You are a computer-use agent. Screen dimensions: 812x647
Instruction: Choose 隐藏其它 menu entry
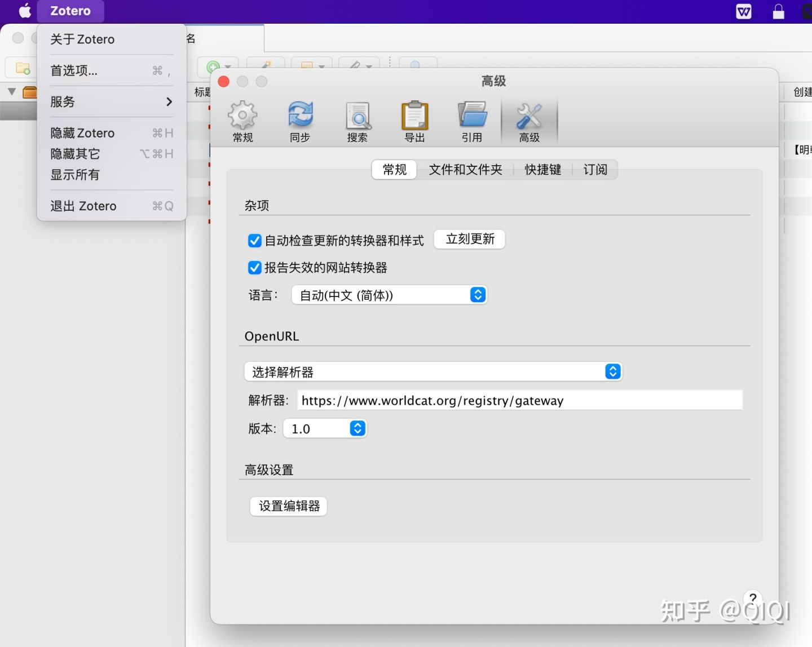112,154
